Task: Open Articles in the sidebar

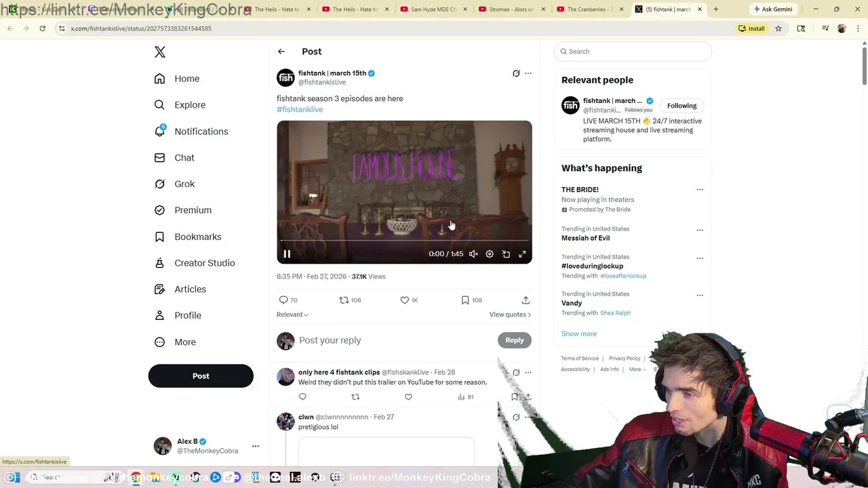Action: pos(180,289)
